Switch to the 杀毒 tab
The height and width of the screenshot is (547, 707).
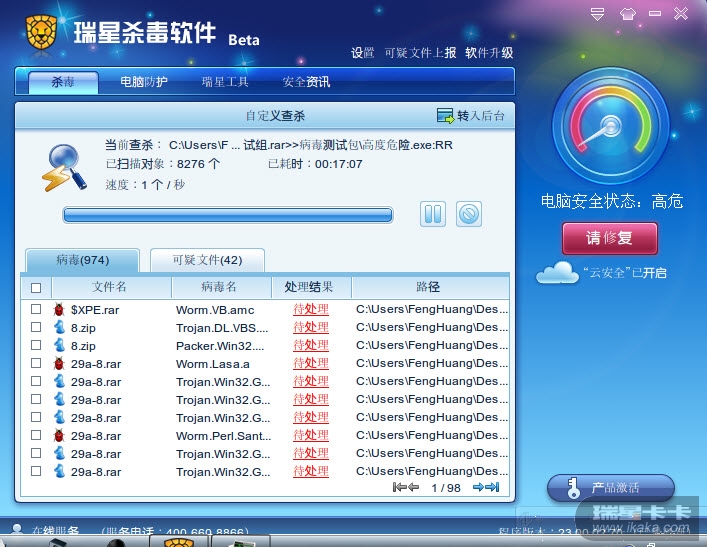pos(63,83)
